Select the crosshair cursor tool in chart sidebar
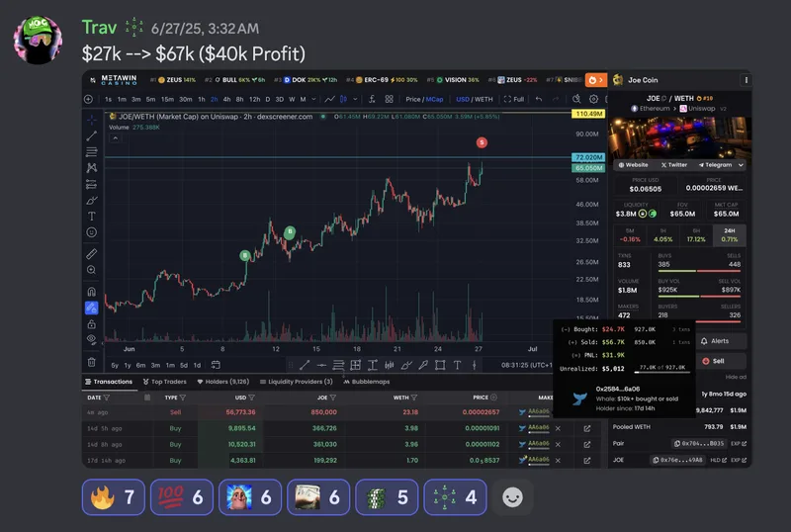 coord(91,120)
